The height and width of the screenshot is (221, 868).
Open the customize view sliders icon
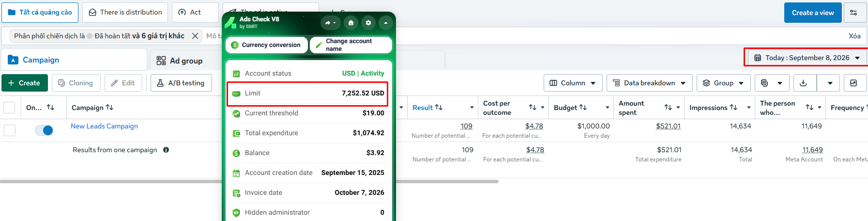click(855, 13)
